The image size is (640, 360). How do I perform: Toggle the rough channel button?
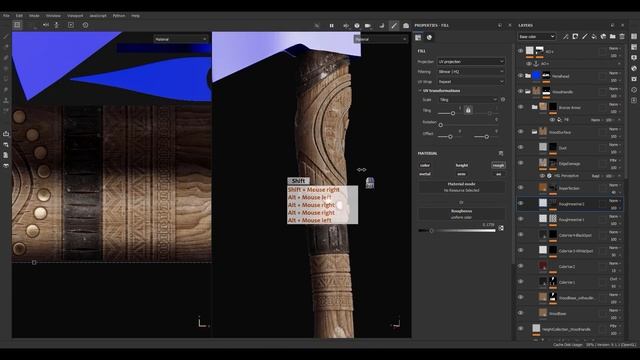498,165
